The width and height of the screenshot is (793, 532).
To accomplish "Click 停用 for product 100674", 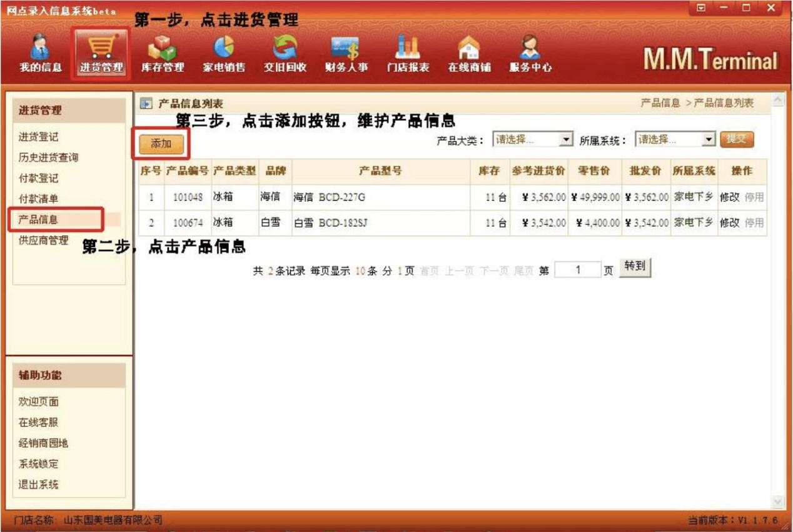I will coord(754,222).
